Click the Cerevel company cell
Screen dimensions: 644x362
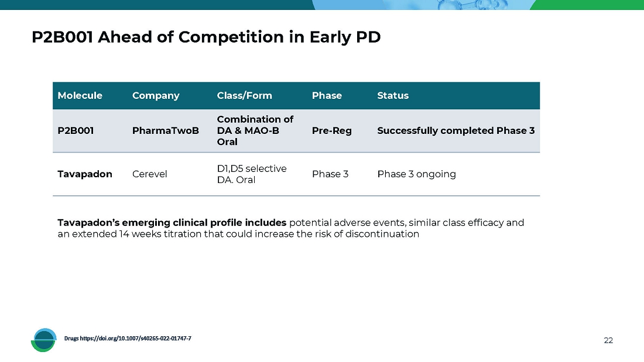149,174
